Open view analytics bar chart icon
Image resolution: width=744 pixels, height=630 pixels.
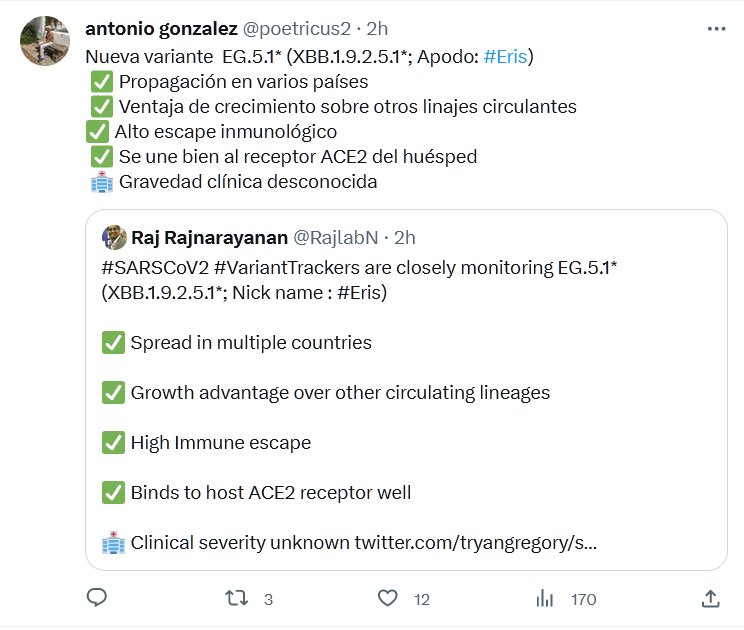(x=545, y=598)
